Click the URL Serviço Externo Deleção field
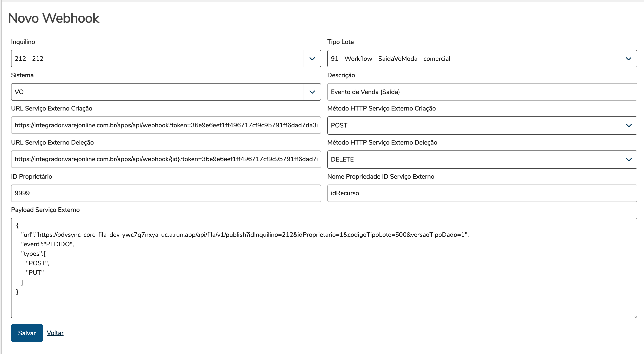This screenshot has width=644, height=354. point(166,159)
